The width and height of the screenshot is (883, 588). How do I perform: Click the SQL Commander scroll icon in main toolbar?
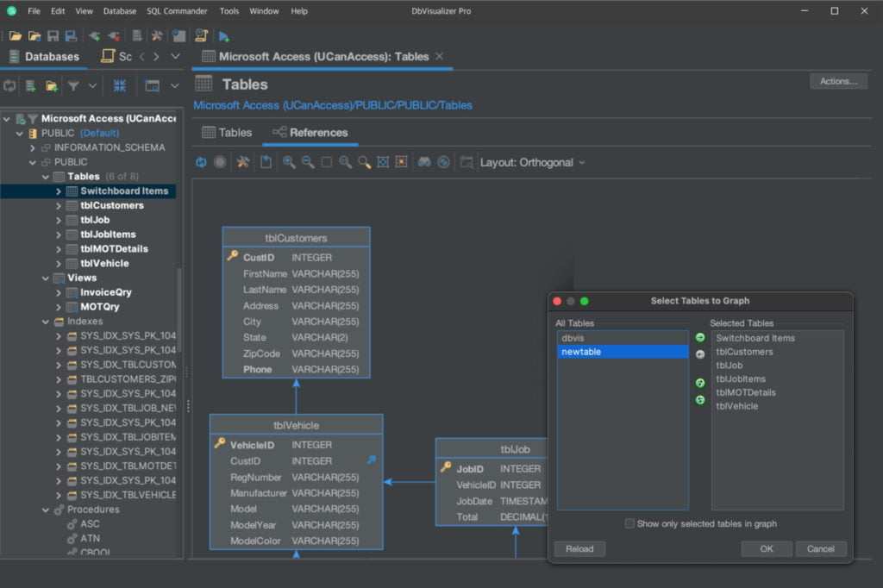click(x=201, y=36)
